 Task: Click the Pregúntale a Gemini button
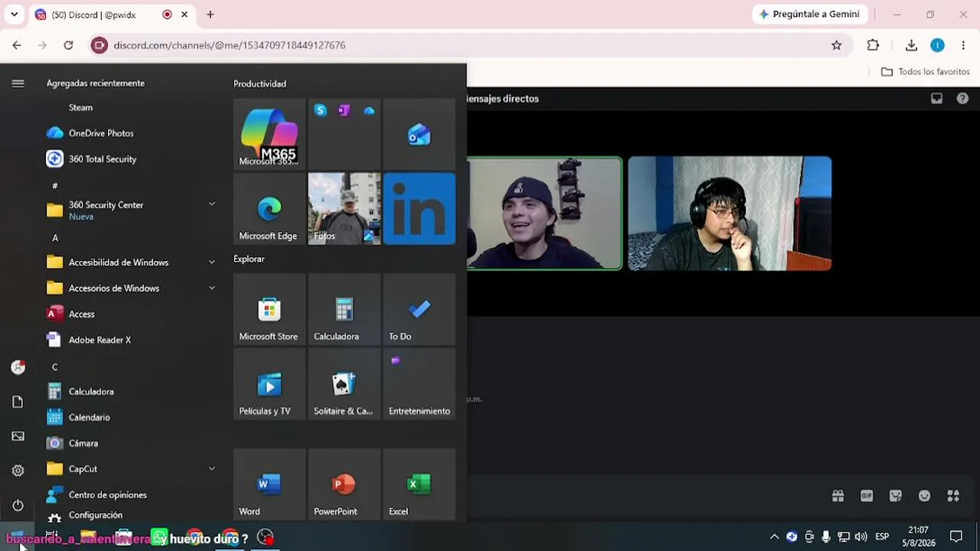click(809, 15)
